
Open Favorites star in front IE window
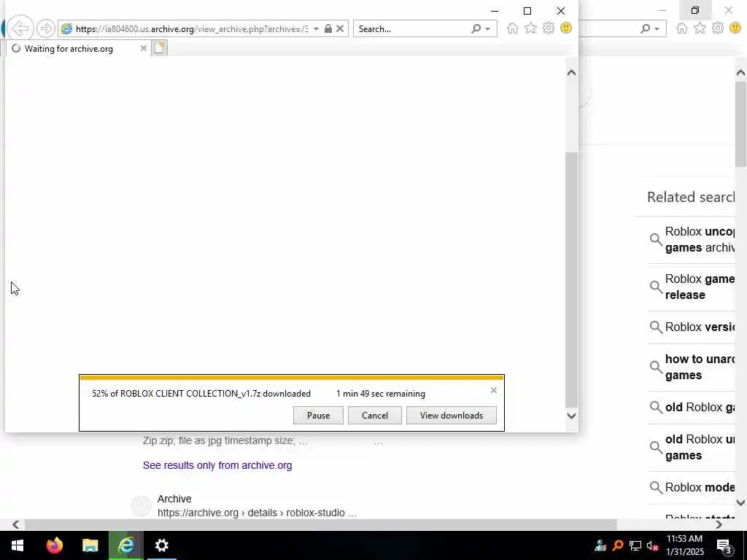(530, 28)
